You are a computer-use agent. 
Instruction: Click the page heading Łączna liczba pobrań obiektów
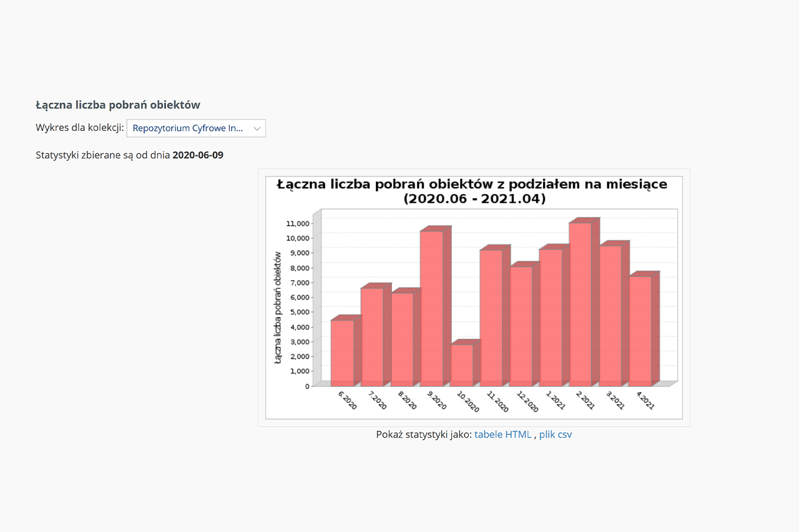(118, 105)
